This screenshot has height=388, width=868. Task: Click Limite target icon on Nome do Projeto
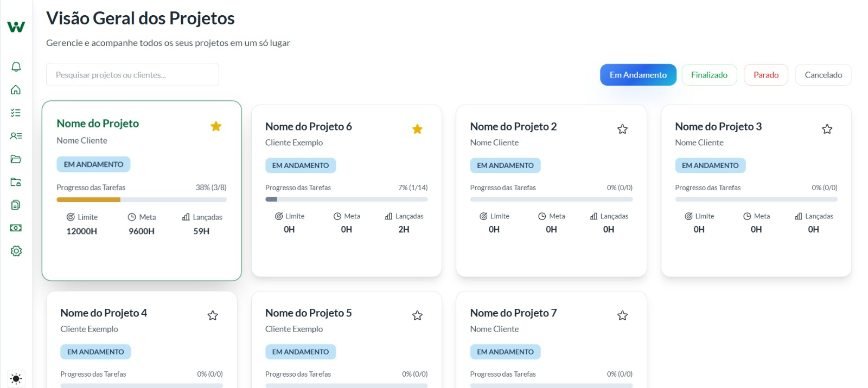coord(71,217)
